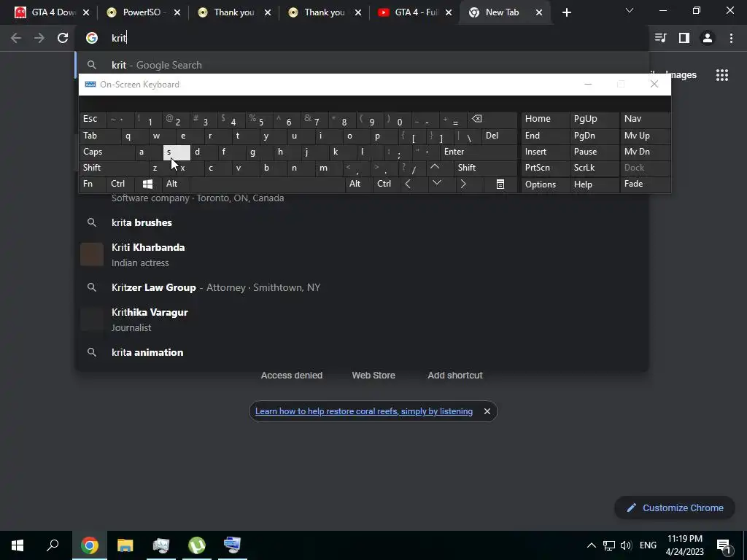Toggle the right Shift key on on-screen keyboard
747x560 pixels.
click(x=485, y=168)
